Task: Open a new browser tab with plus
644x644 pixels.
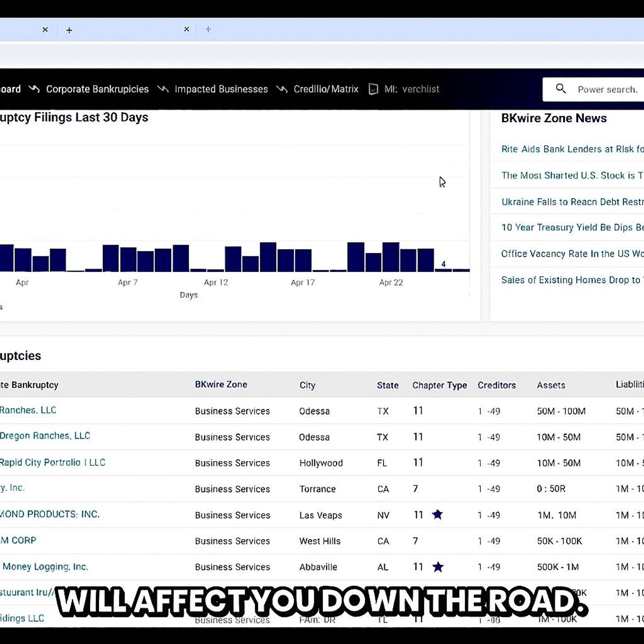Action: [x=69, y=30]
